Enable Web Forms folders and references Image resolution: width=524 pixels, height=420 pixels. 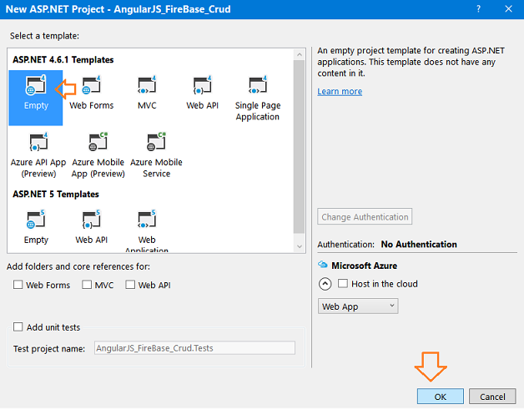[18, 285]
